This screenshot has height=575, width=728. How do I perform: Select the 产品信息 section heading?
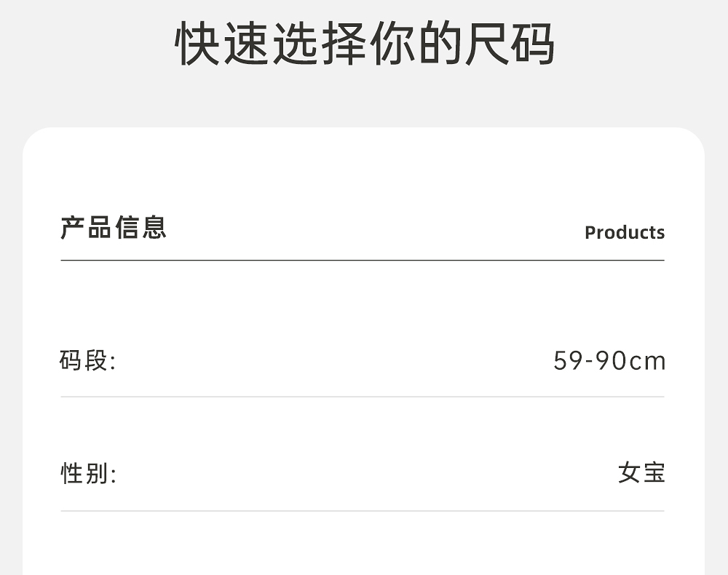click(x=113, y=228)
